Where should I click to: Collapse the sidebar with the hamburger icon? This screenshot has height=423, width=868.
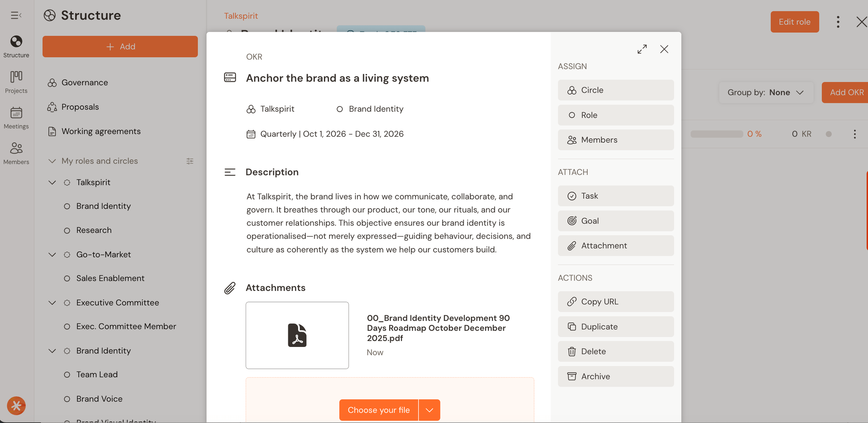[x=16, y=15]
